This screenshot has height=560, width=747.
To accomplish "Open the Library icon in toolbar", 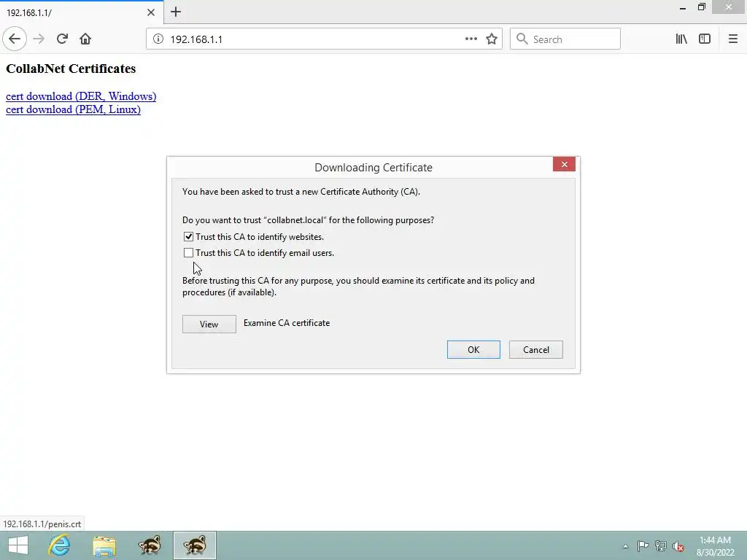I will [x=681, y=39].
